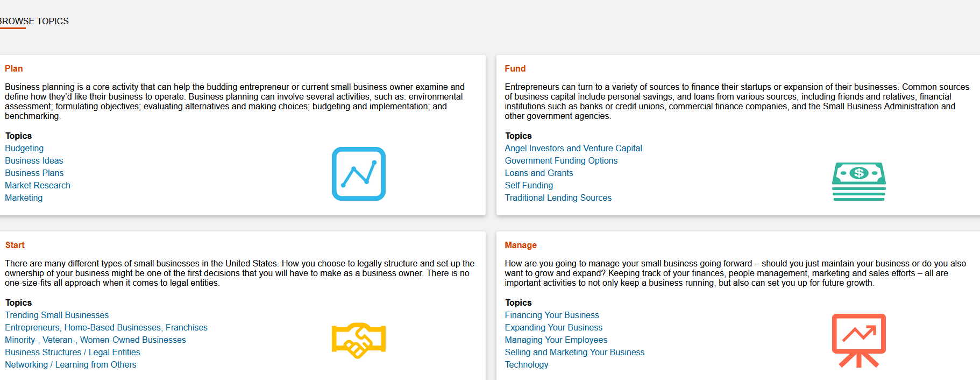Open Trending Small Businesses link
The image size is (980, 380).
point(56,315)
